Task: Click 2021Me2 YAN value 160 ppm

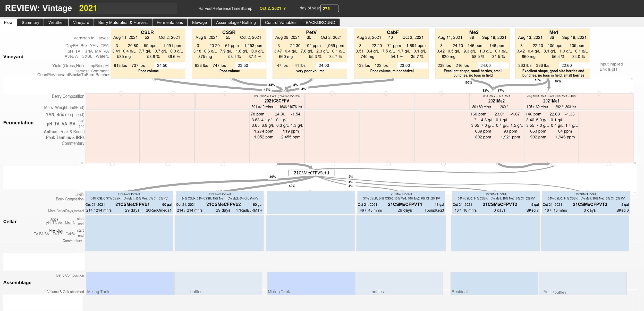Action: (x=478, y=114)
